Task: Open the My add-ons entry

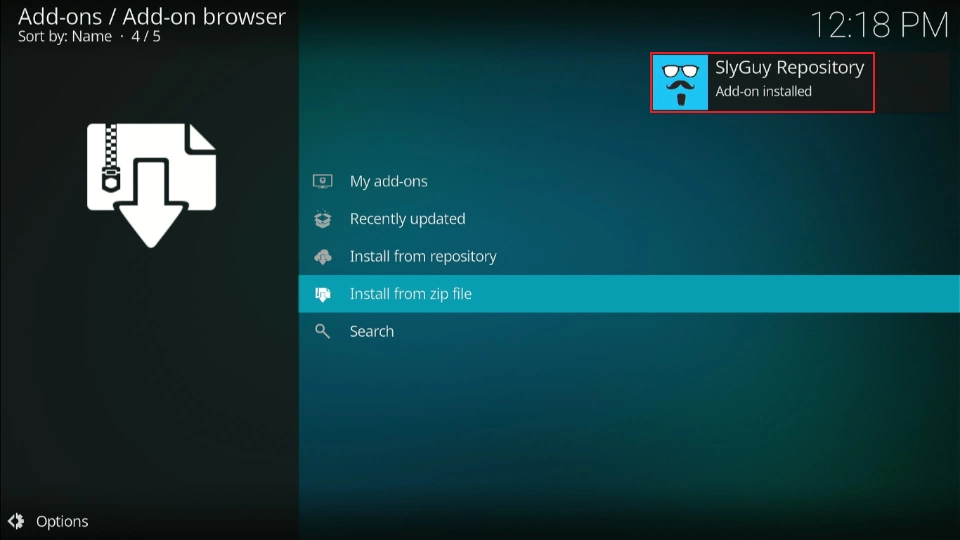Action: click(x=388, y=181)
